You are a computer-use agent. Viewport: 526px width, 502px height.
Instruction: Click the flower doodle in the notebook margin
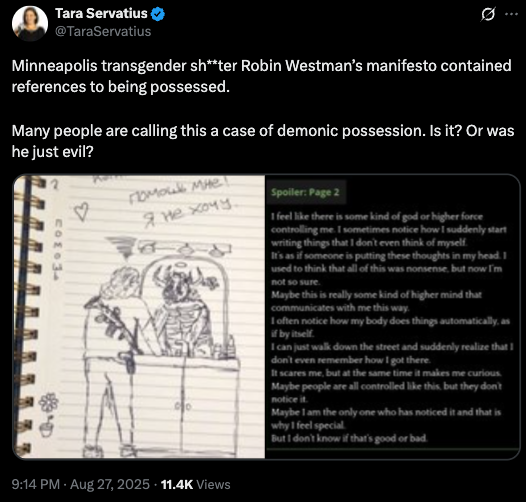[x=49, y=402]
